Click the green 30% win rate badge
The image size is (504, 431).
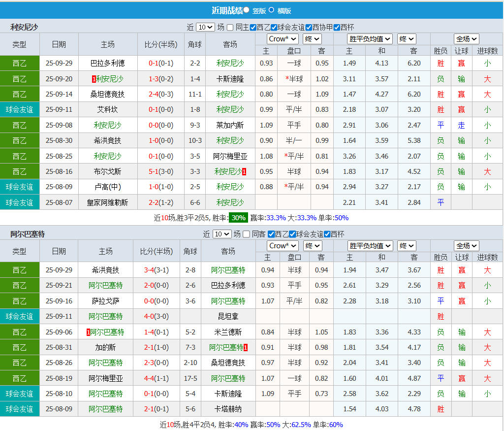238,218
